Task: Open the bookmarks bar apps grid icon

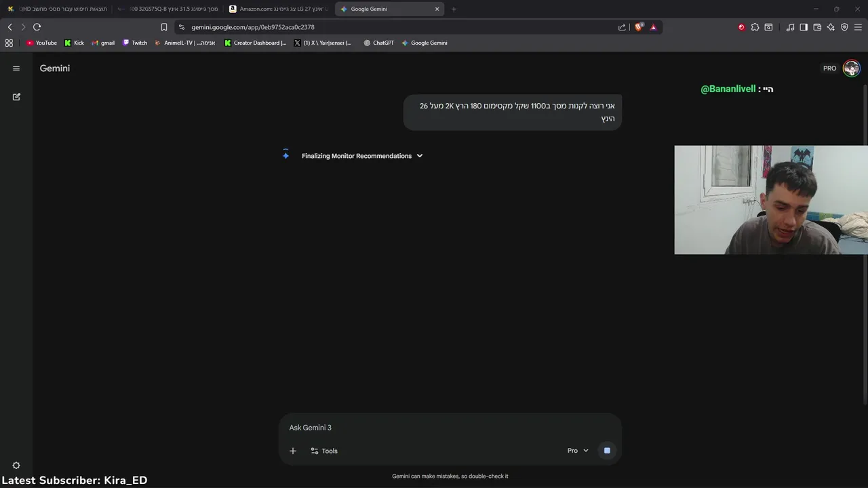Action: pos(9,43)
